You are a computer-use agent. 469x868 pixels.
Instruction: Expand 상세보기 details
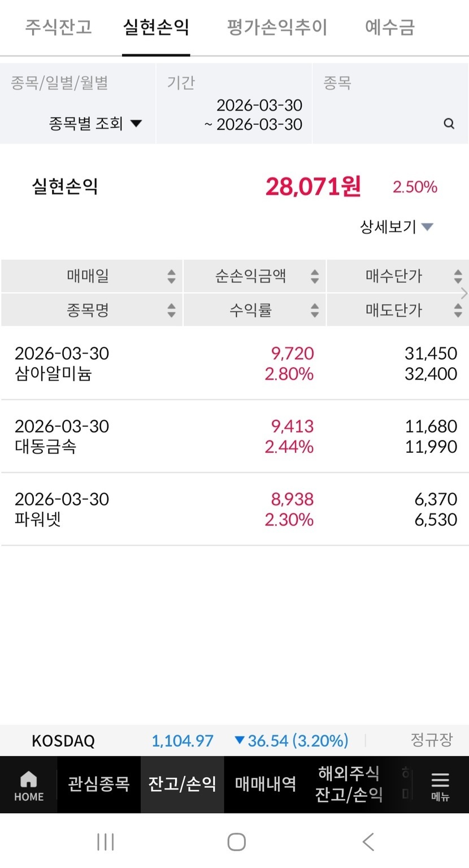click(x=397, y=227)
